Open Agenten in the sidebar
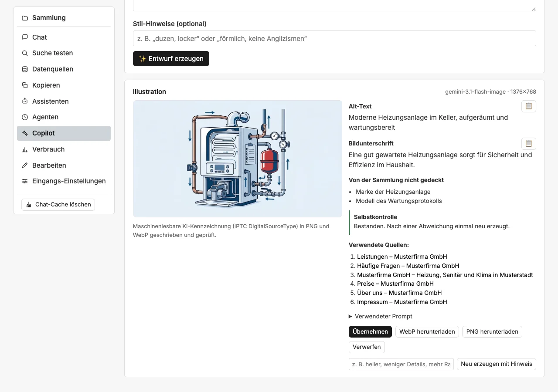 64,117
